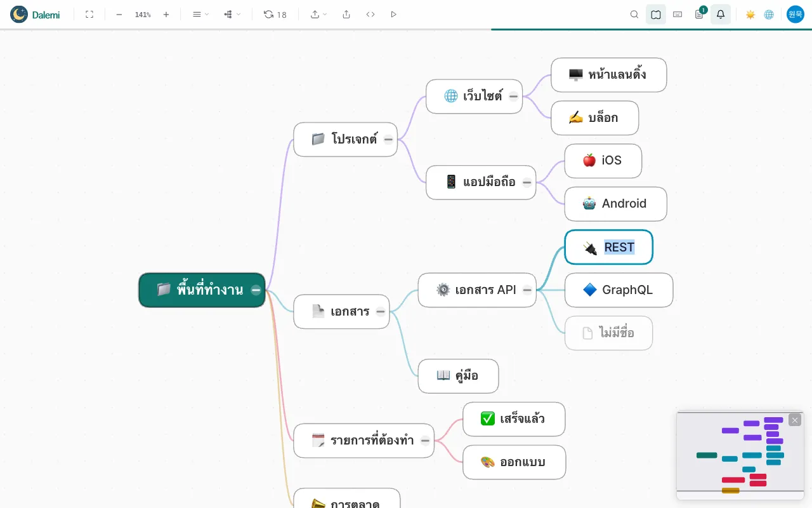Open the layout structure dropdown
Viewport: 812px width, 508px height.
(x=232, y=14)
